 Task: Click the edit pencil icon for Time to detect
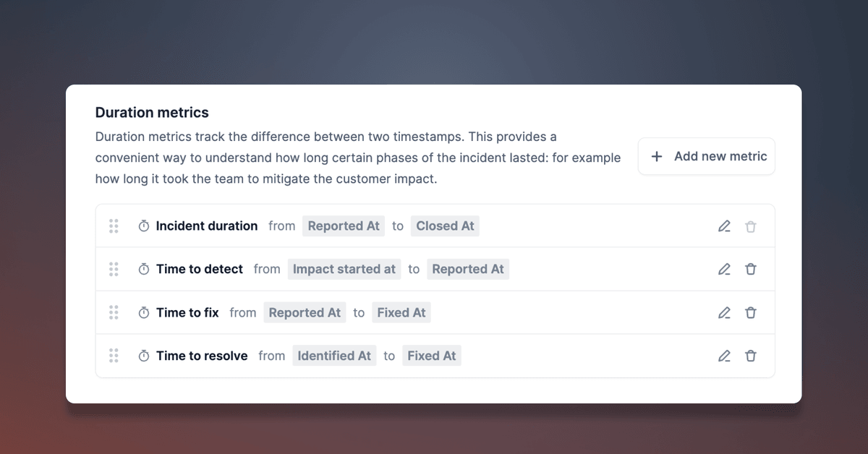[x=724, y=269]
